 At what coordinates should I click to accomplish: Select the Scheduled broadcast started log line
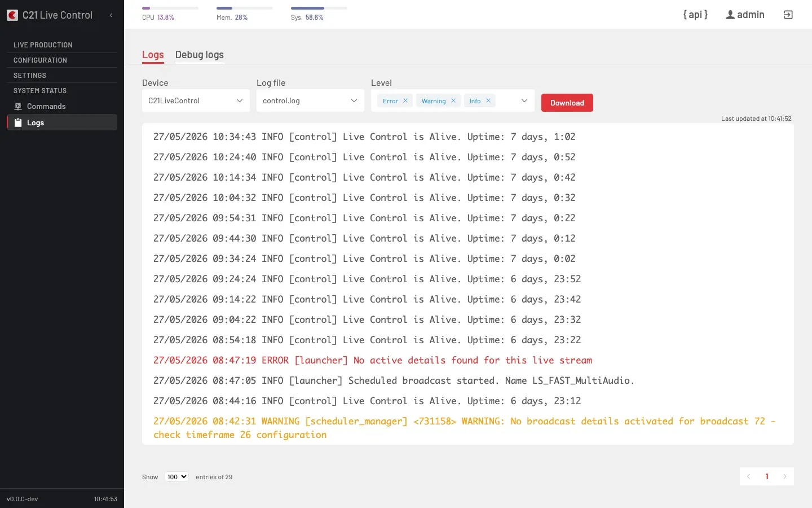tap(394, 380)
